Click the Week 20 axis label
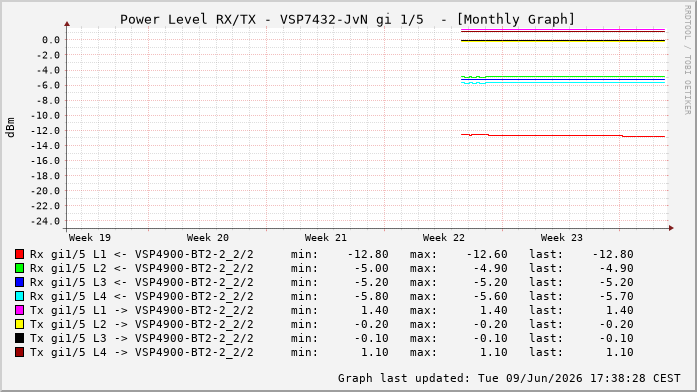 click(x=208, y=238)
